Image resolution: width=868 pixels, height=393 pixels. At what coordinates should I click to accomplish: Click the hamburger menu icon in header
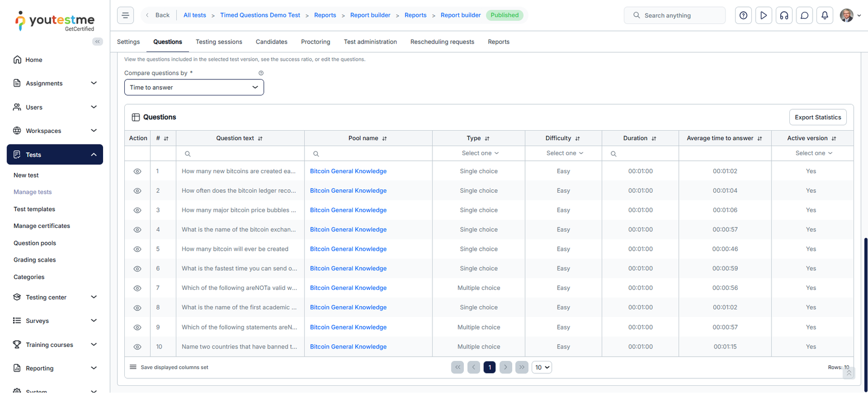click(x=125, y=15)
